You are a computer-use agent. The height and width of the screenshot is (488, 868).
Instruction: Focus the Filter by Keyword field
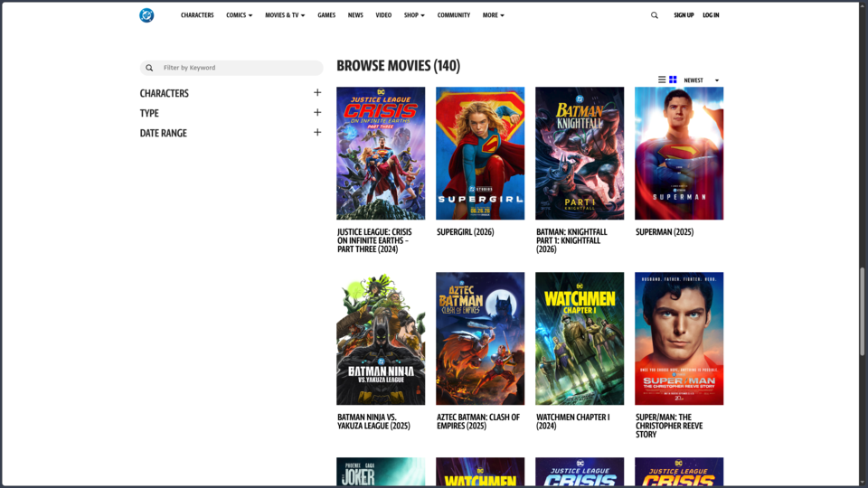231,68
